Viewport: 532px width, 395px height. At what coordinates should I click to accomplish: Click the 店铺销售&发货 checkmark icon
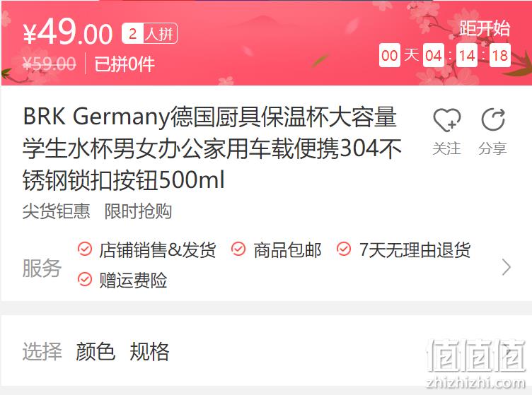click(85, 249)
